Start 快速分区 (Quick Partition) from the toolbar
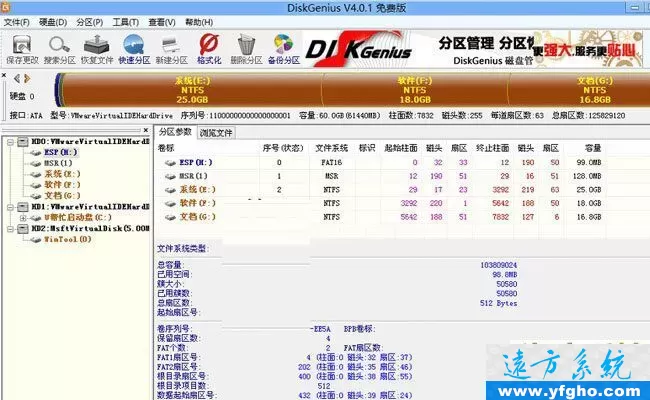 132,48
